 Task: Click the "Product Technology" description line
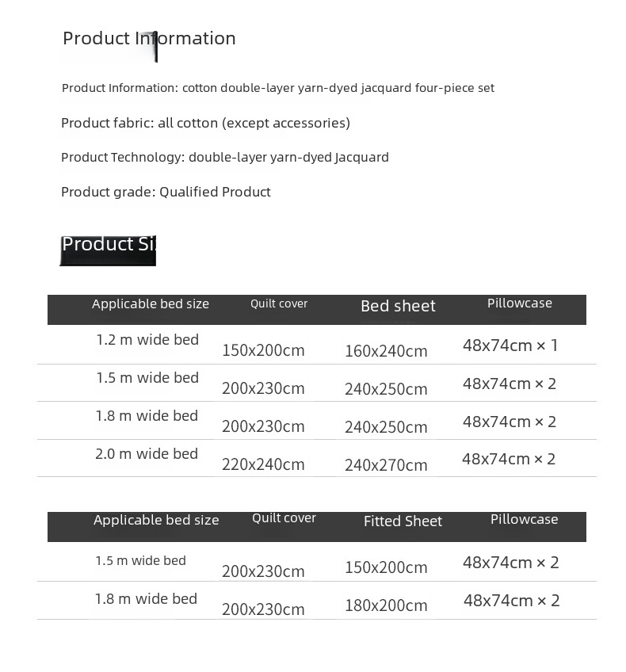224,157
